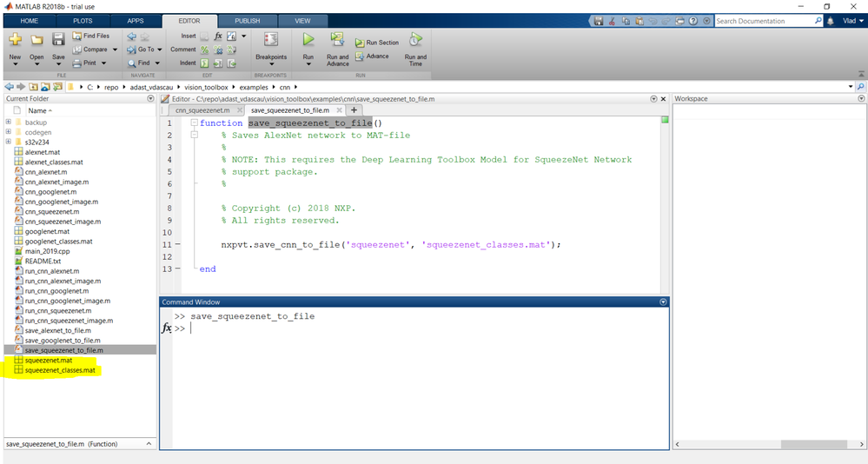Insert function using the fx icon
868x464 pixels.
coord(218,36)
